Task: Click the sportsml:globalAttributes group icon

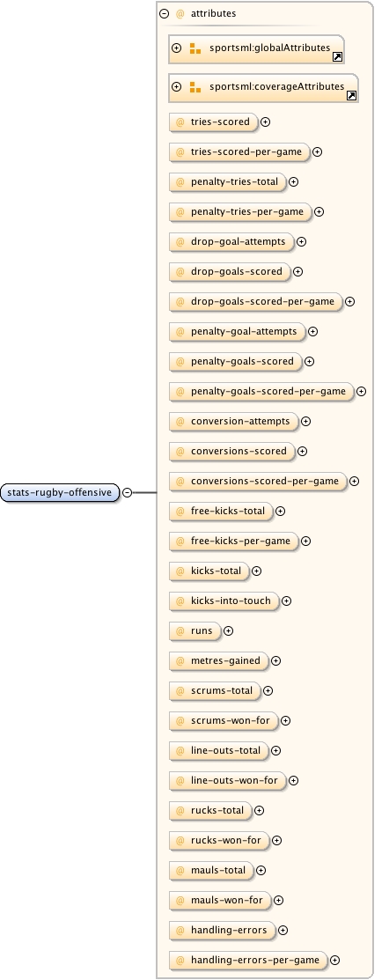Action: point(194,48)
